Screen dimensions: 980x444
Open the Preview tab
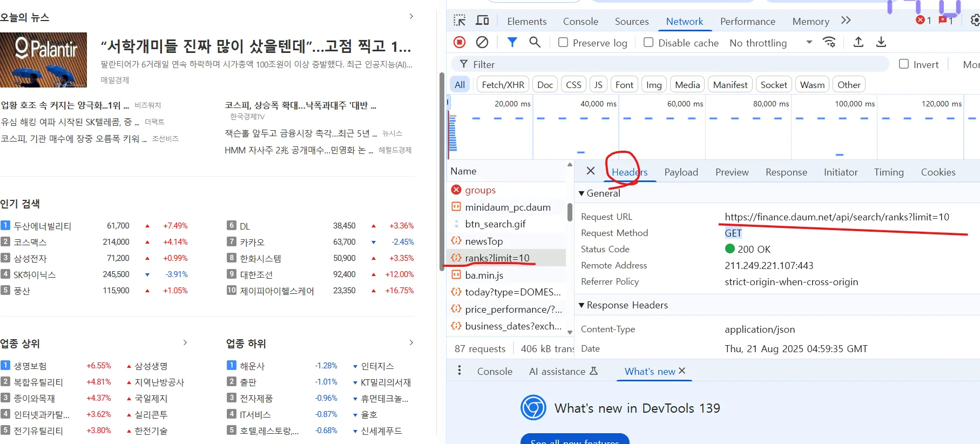coord(732,172)
